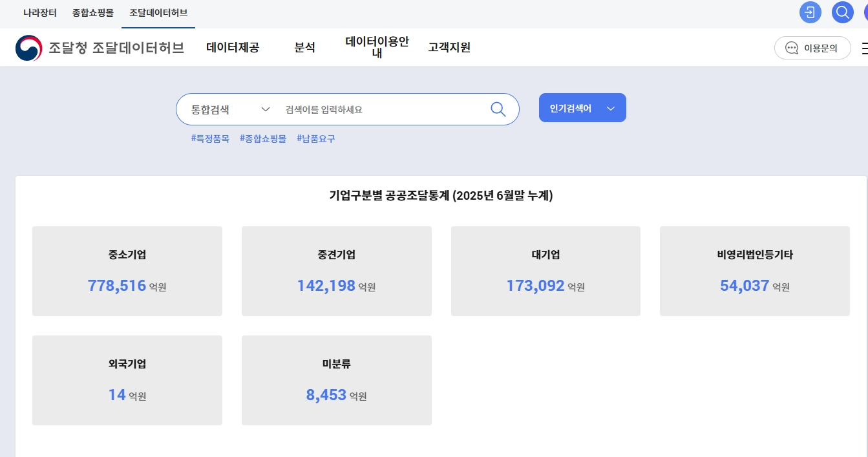Collapse the 통합검색 selector chevron
Image resolution: width=868 pixels, height=457 pixels.
[x=265, y=109]
